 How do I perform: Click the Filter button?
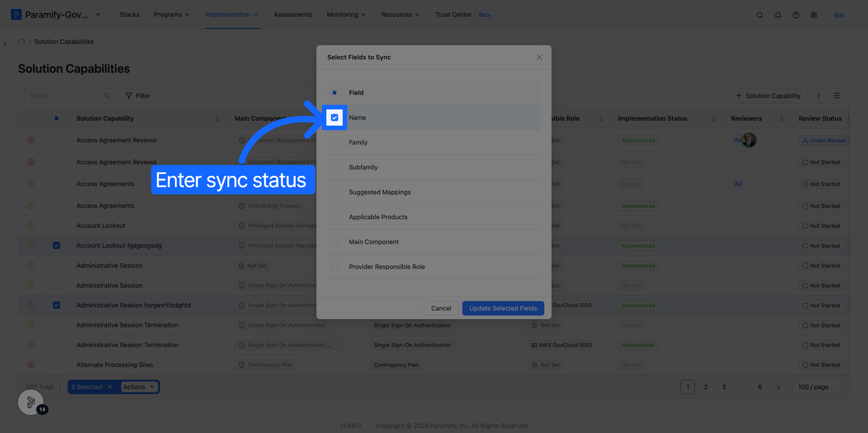tap(138, 96)
